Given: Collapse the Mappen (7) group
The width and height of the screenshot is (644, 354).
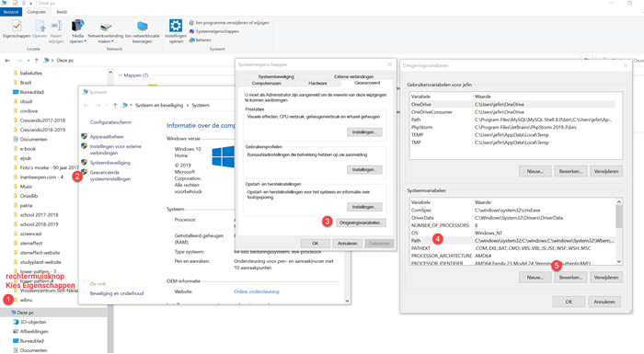Looking at the screenshot, I should [x=120, y=75].
